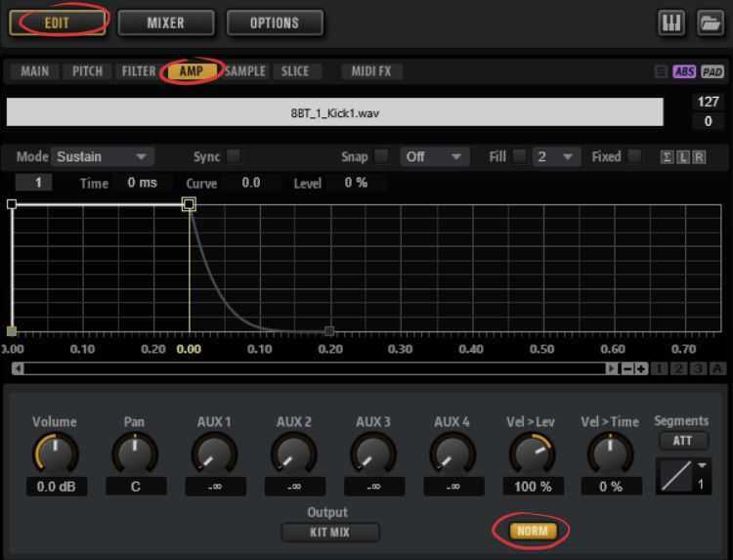Select the bottom-left starting envelope node
The height and width of the screenshot is (560, 733).
pos(12,331)
